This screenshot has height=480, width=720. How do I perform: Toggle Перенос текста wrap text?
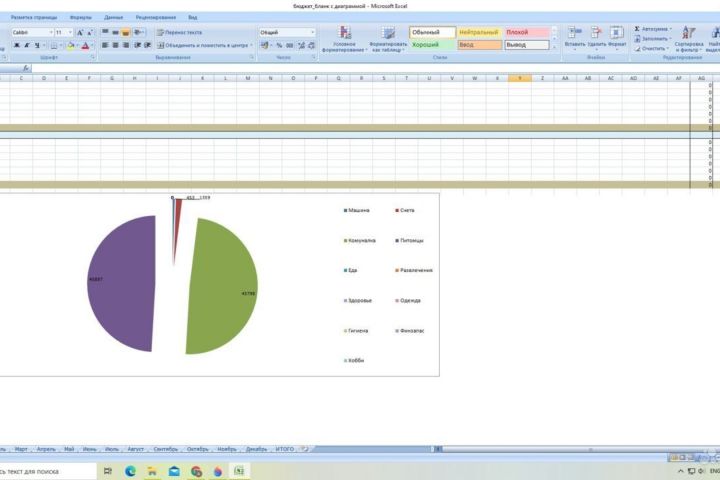179,33
